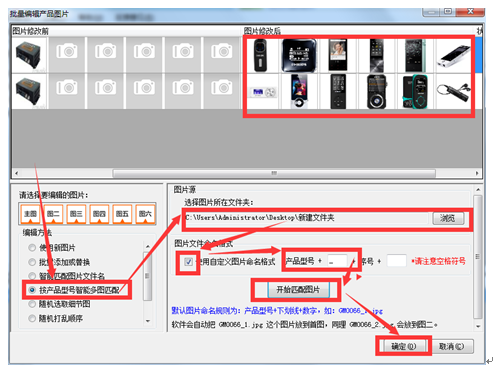This screenshot has height=368, width=495.
Task: Select the 图四 image slot button
Action: click(x=99, y=214)
